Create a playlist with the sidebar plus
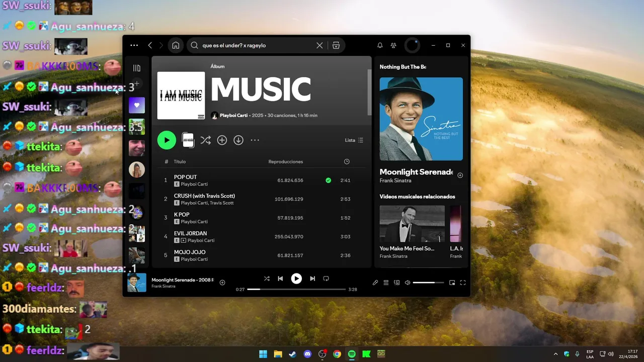This screenshot has width=644, height=362. click(136, 83)
